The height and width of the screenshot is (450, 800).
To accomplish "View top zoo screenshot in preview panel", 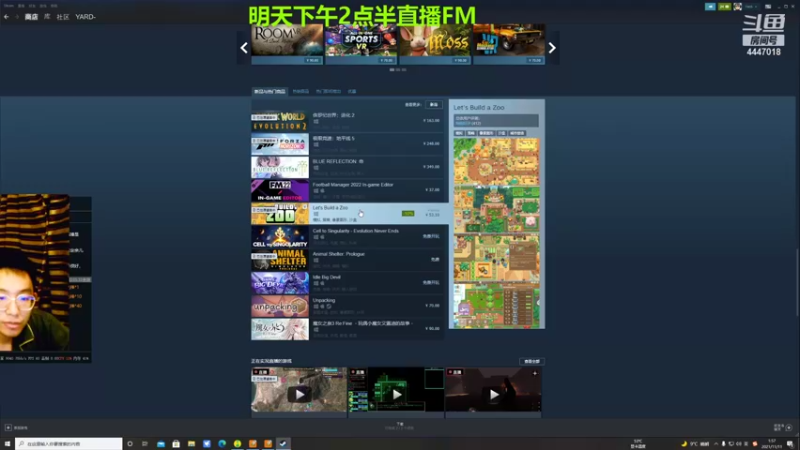I will click(496, 161).
